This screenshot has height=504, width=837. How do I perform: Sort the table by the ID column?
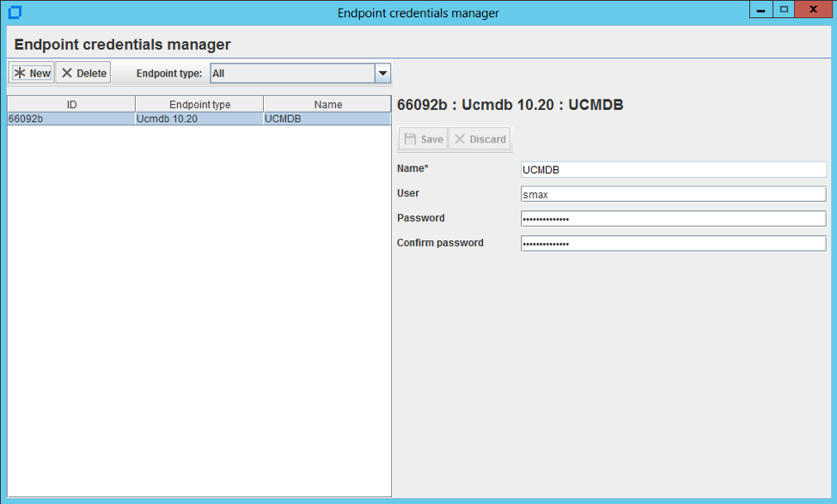coord(70,103)
